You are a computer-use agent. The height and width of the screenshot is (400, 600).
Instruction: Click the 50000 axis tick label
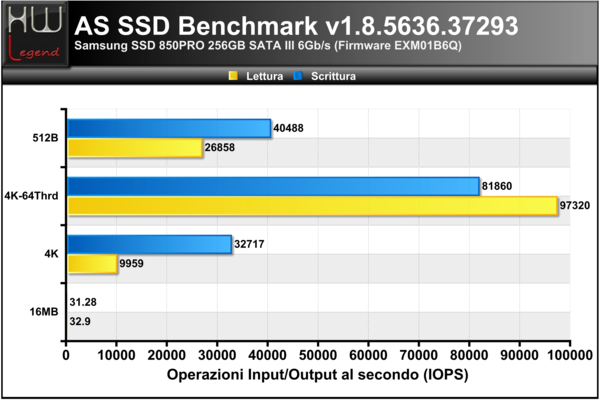(x=318, y=356)
